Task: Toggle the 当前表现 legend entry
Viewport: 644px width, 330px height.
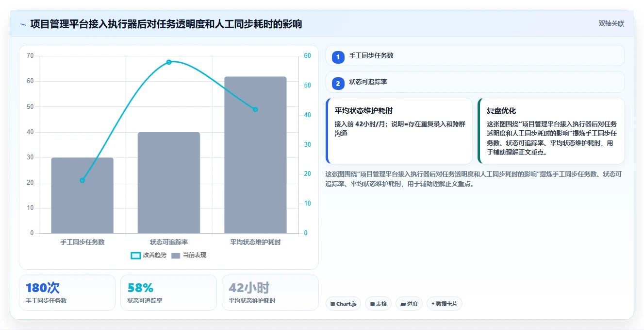Action: (189, 255)
